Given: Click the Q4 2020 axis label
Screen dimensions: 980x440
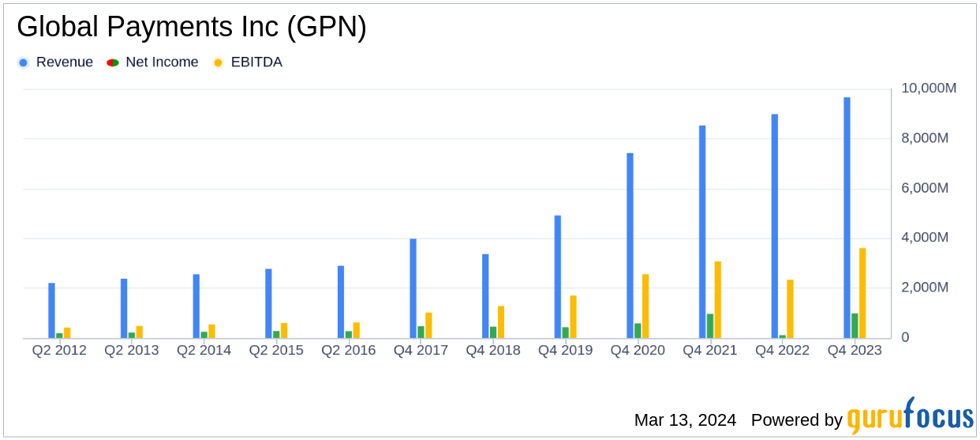Looking at the screenshot, I should click(x=638, y=350).
